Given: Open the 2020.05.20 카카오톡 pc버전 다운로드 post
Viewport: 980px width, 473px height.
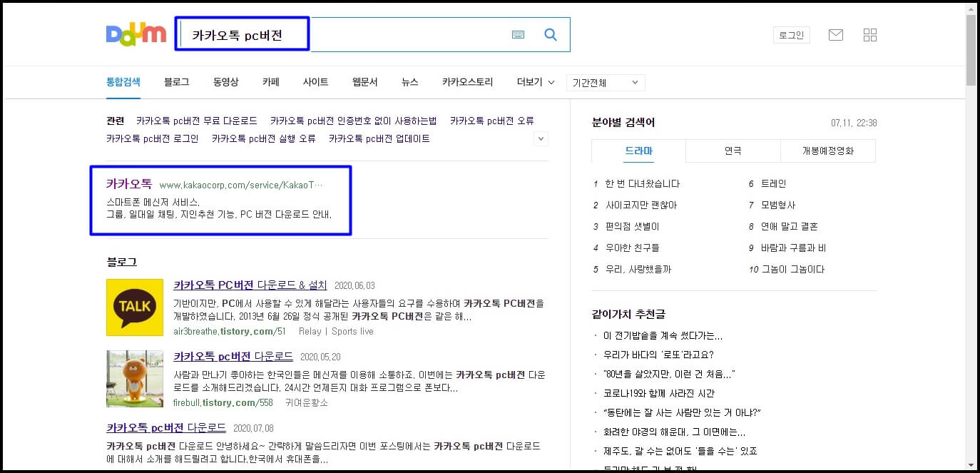Looking at the screenshot, I should [x=233, y=356].
